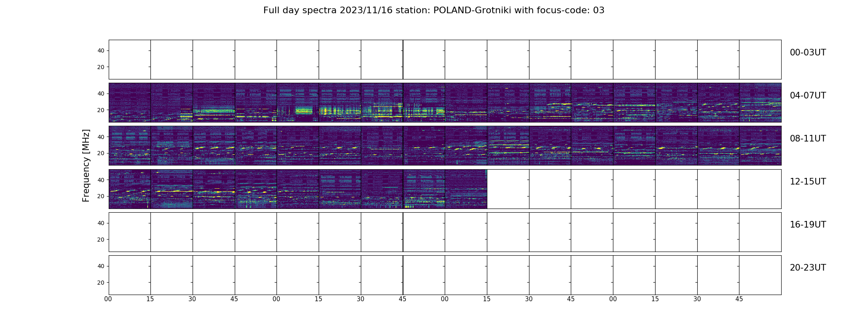868x331 pixels.
Task: Click the '40' tick of the 20-23UT row
Action: click(100, 266)
